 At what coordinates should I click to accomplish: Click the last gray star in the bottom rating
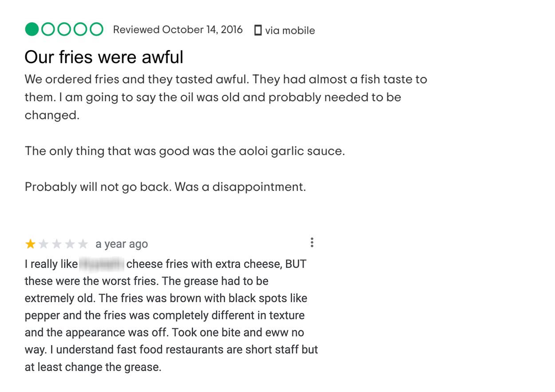tap(82, 243)
